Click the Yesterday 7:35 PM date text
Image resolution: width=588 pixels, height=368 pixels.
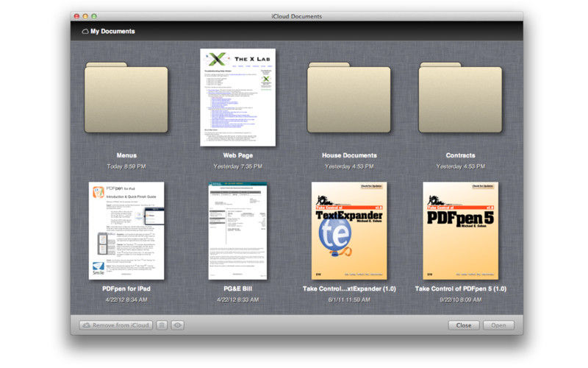tap(237, 166)
